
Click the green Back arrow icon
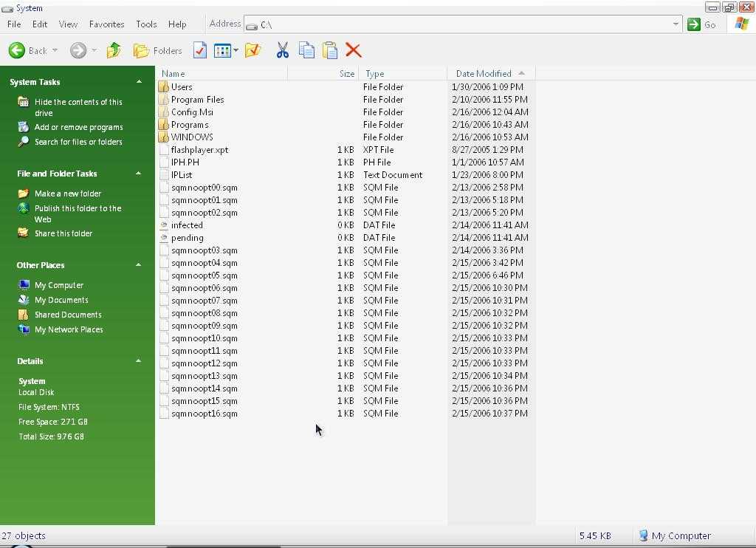pyautogui.click(x=17, y=50)
